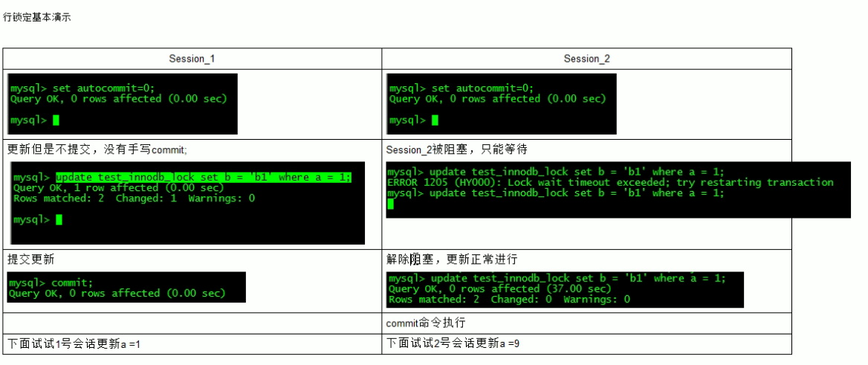Click 'Rows matched: 2 Changed: 1' line
The image size is (868, 365).
coord(134,198)
